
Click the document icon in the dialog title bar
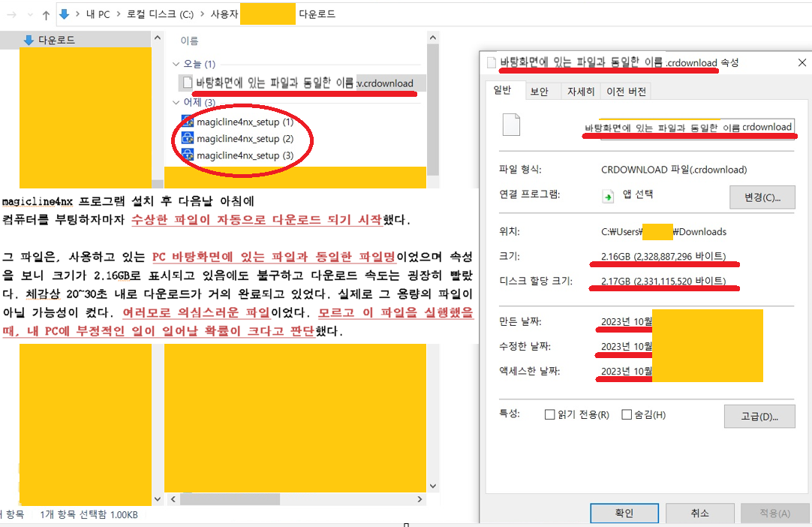point(492,62)
